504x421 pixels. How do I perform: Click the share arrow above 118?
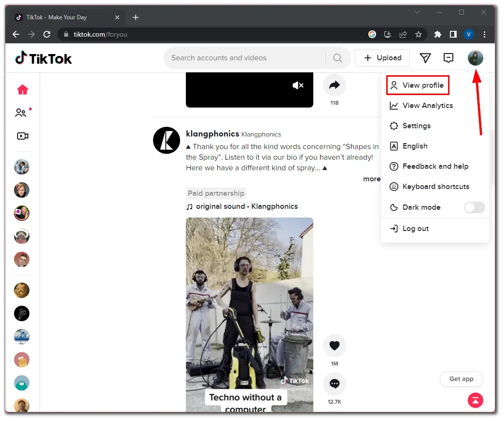click(334, 85)
